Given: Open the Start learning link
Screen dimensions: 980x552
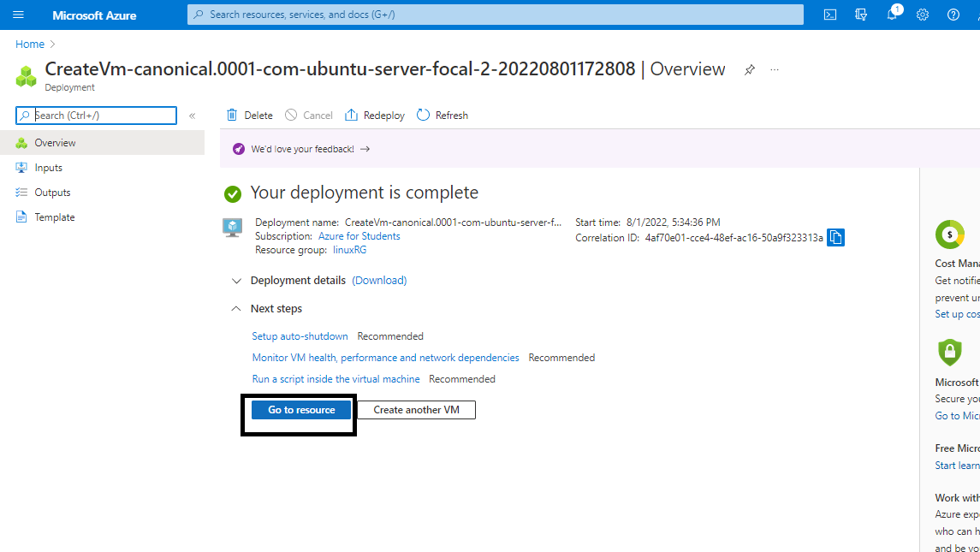Looking at the screenshot, I should pyautogui.click(x=958, y=466).
